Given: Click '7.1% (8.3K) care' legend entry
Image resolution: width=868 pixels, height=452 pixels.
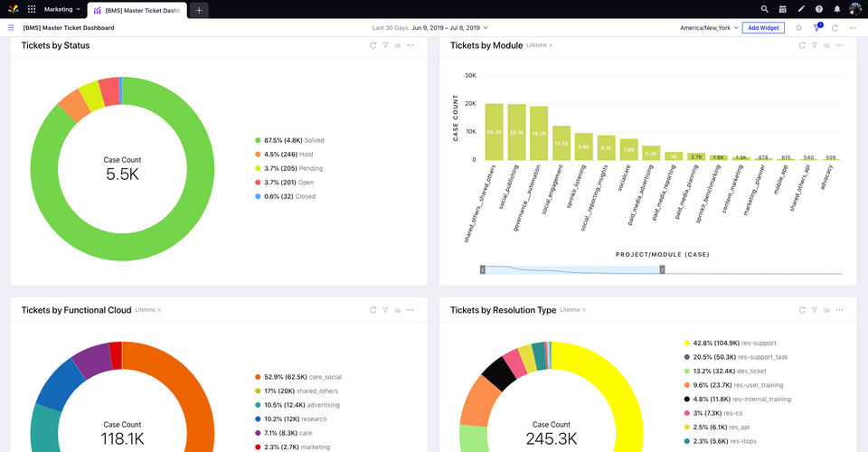Looking at the screenshot, I should tap(283, 433).
